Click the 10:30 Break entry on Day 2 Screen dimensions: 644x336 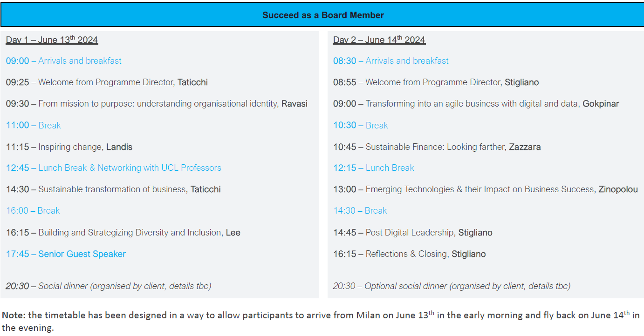[x=361, y=125]
